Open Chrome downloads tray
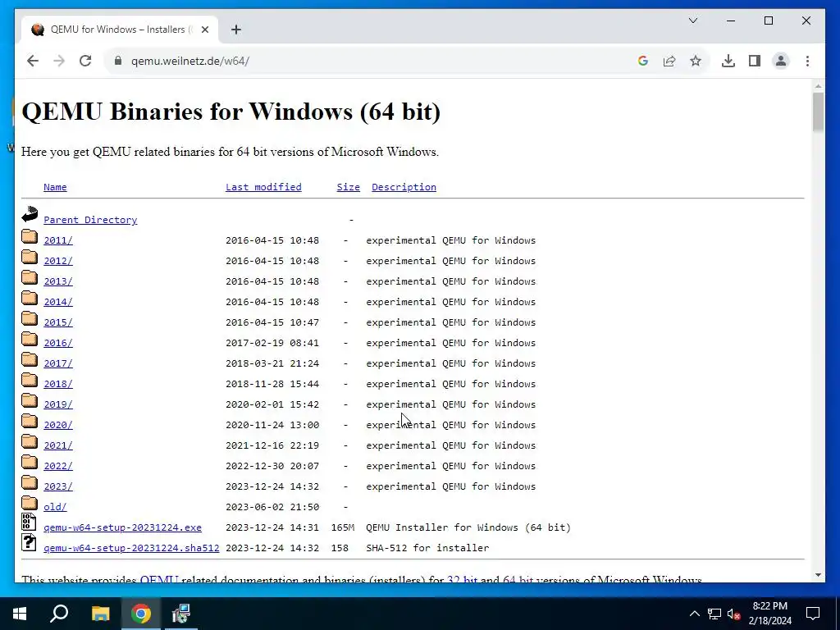 [728, 61]
